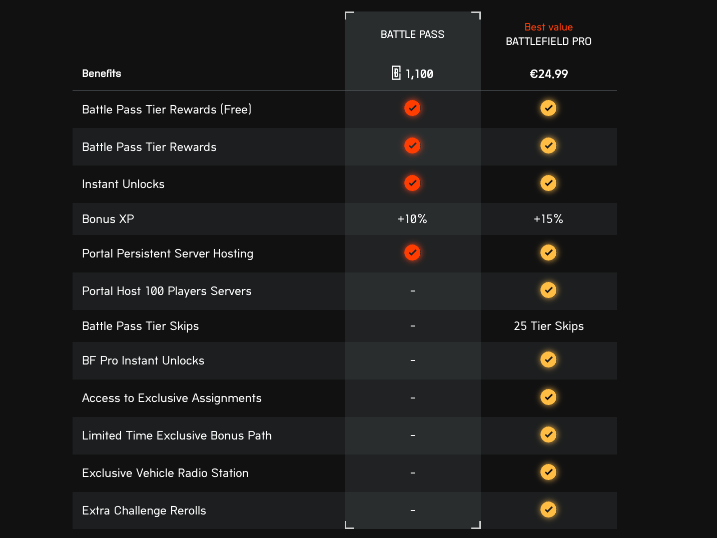
Task: Click yellow checkmark for Limited Time Exclusive Bonus Path
Action: [x=548, y=435]
